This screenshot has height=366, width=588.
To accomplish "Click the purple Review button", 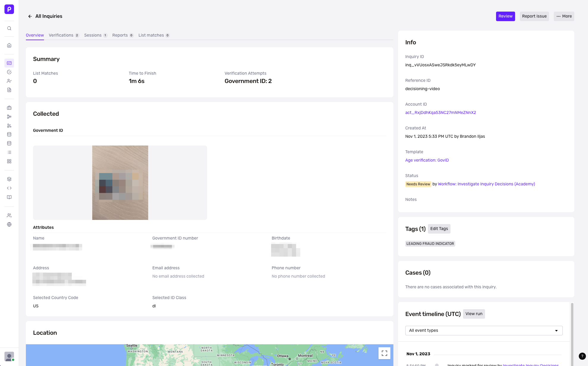I will click(505, 16).
